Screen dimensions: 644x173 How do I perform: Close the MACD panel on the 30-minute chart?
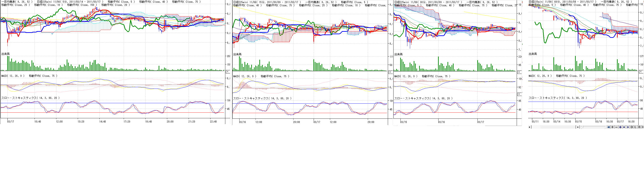point(519,94)
